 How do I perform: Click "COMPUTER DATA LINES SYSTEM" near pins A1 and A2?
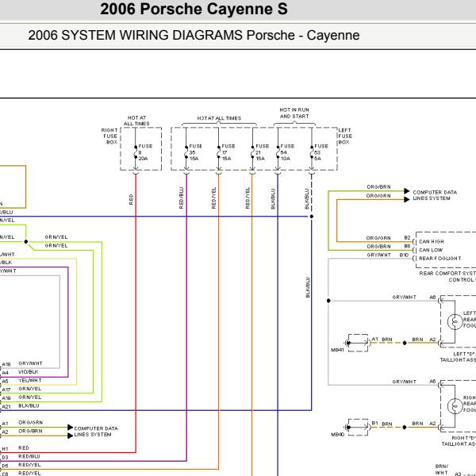coord(96,432)
